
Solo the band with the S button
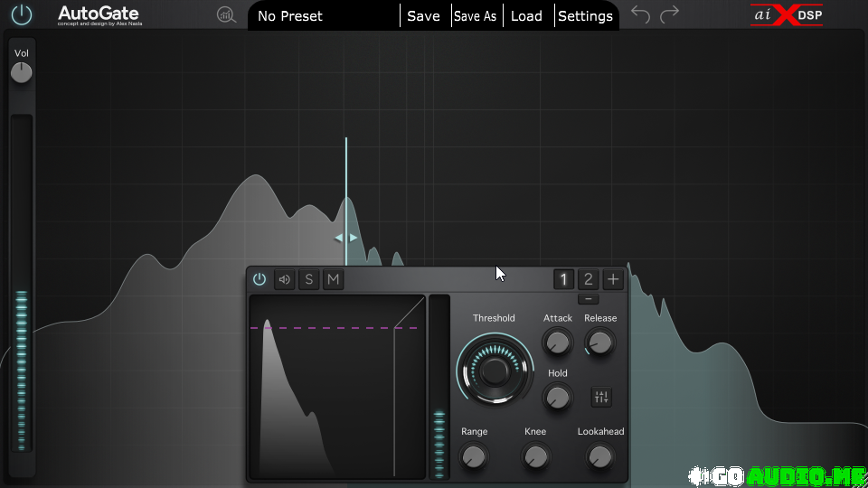(x=309, y=279)
